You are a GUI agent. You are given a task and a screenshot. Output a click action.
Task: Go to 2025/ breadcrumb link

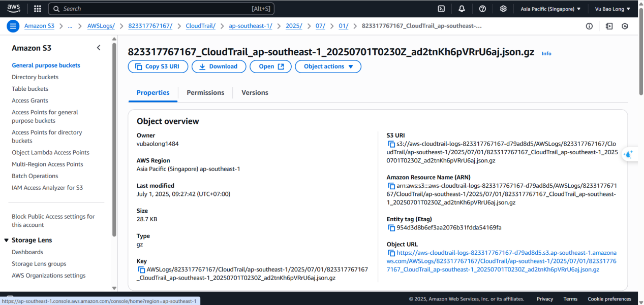(294, 26)
